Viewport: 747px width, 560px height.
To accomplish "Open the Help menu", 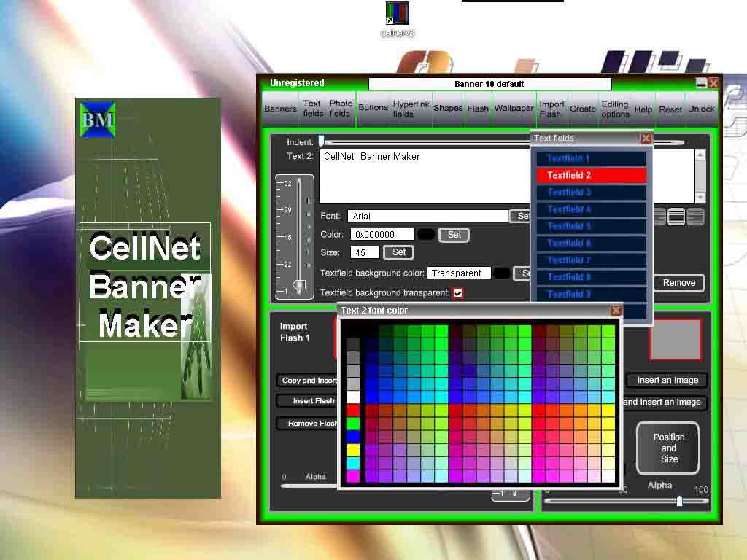I will (x=643, y=109).
